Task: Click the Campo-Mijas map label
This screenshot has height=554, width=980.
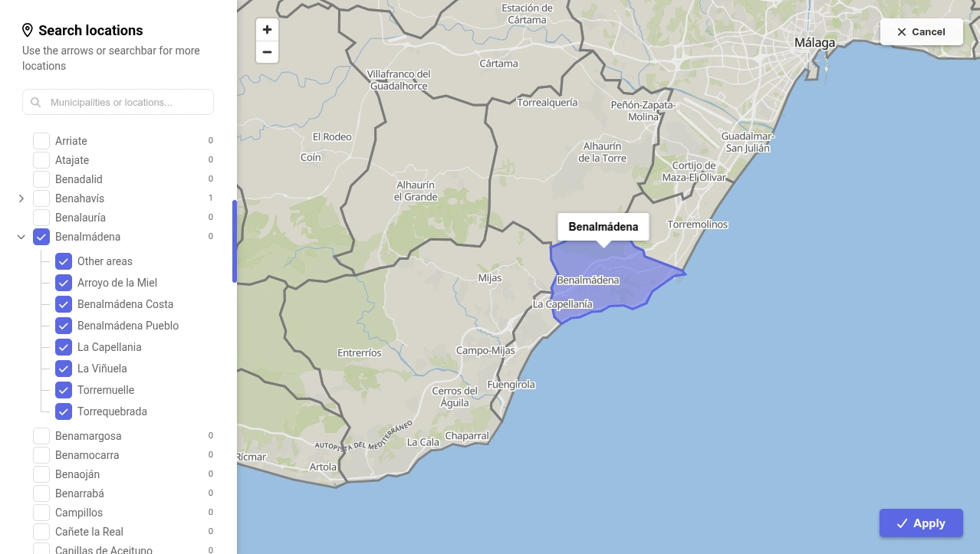Action: pyautogui.click(x=485, y=351)
